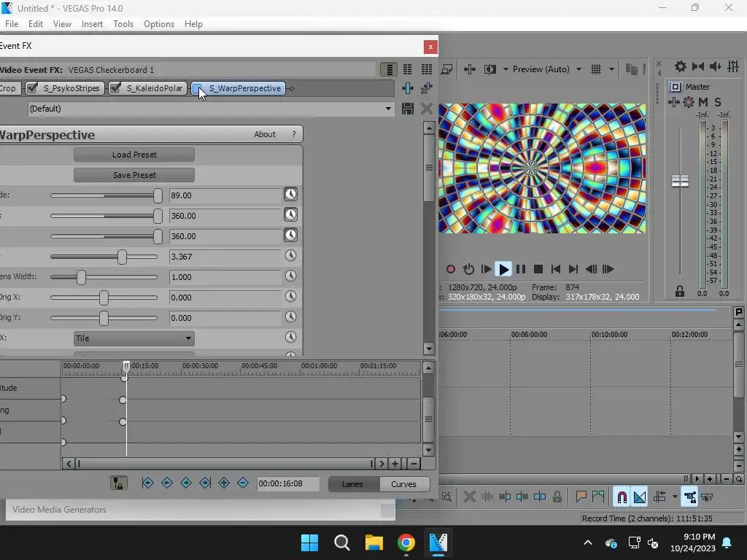The image size is (747, 560).
Task: Click animate clock icon for Orig X
Action: click(x=290, y=297)
